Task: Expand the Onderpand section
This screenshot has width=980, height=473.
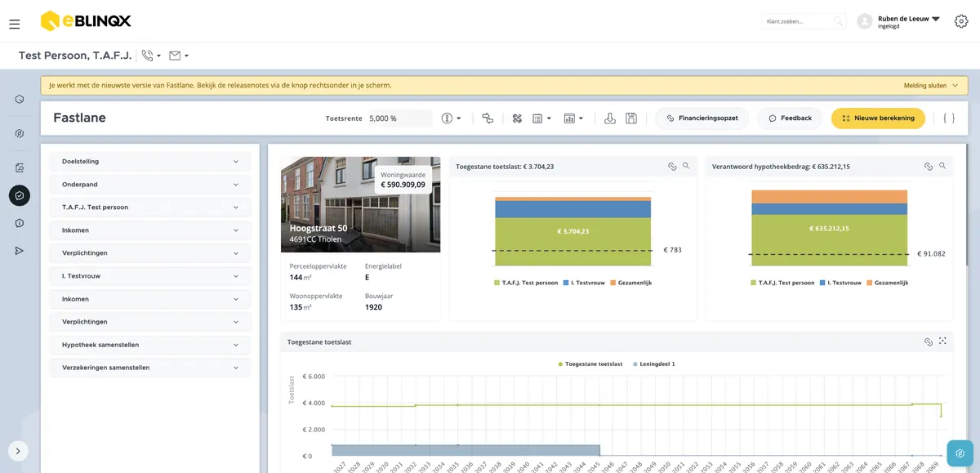Action: click(151, 185)
